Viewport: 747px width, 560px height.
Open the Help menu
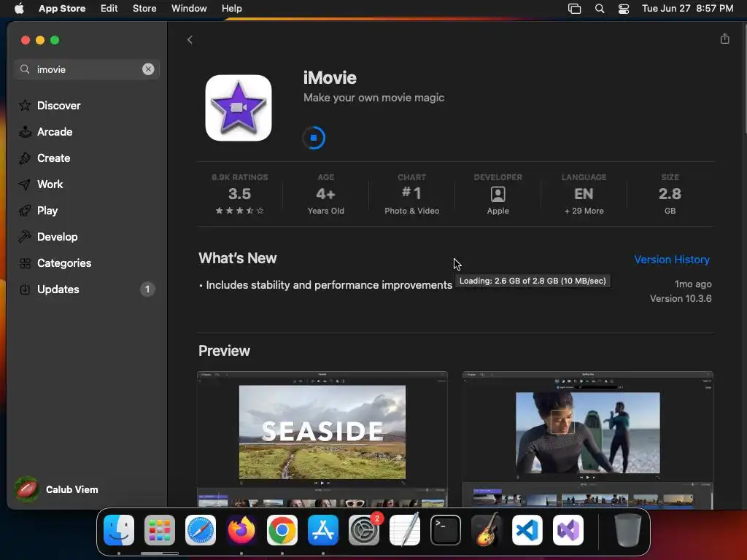click(x=231, y=9)
